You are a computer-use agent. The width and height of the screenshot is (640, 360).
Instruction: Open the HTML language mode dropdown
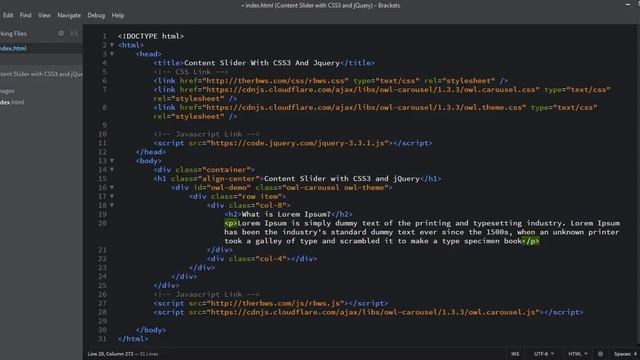pos(578,354)
